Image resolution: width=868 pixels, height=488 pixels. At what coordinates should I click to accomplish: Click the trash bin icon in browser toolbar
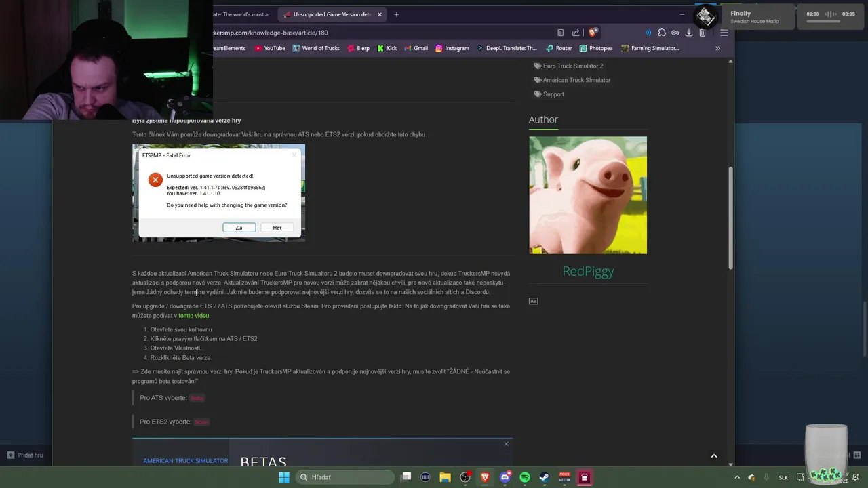click(703, 33)
